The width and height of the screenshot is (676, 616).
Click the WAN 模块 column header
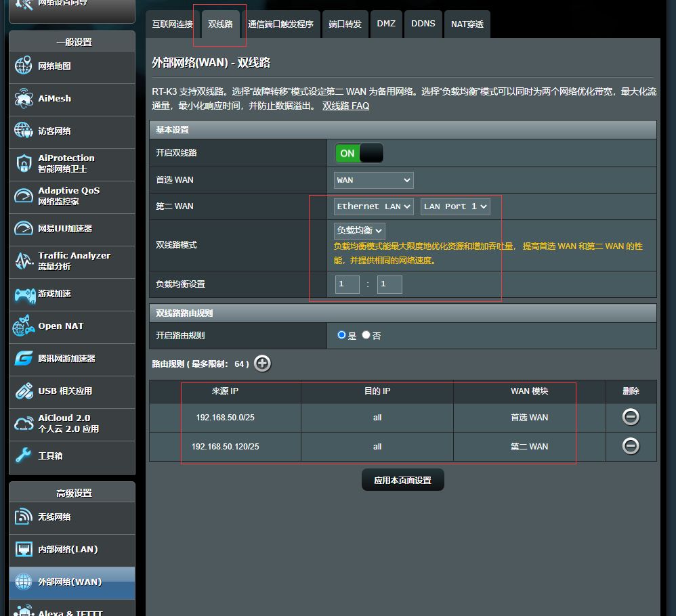[x=530, y=391]
